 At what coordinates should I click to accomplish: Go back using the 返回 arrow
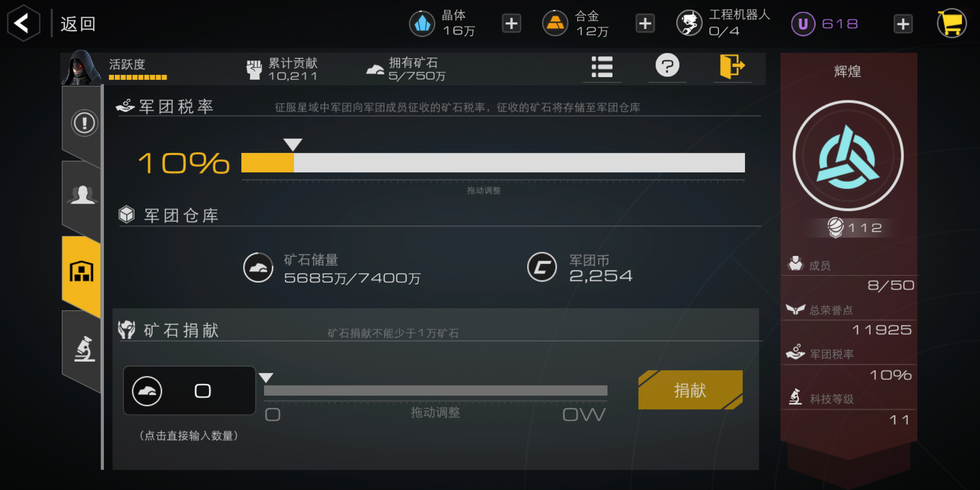(23, 24)
